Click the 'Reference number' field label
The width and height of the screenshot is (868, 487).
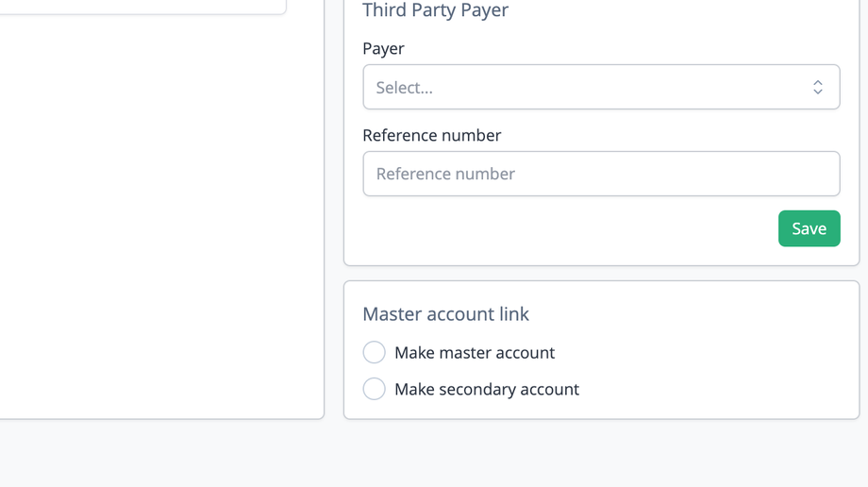(x=432, y=135)
